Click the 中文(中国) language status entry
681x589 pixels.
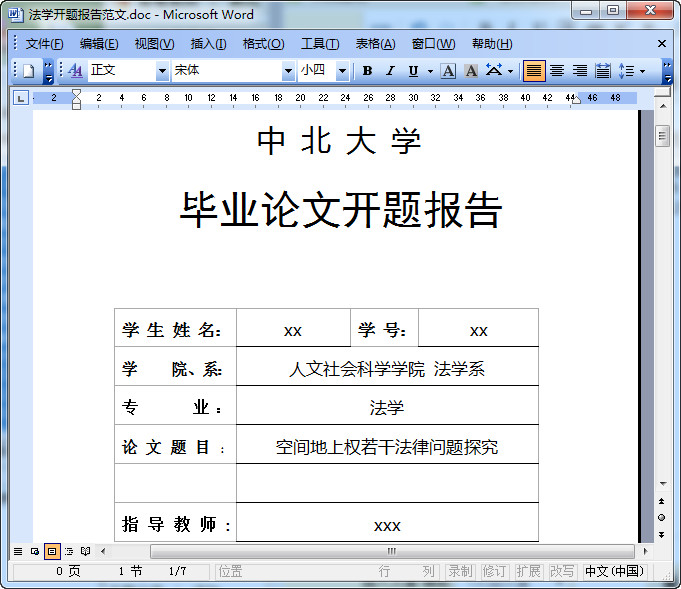click(614, 572)
